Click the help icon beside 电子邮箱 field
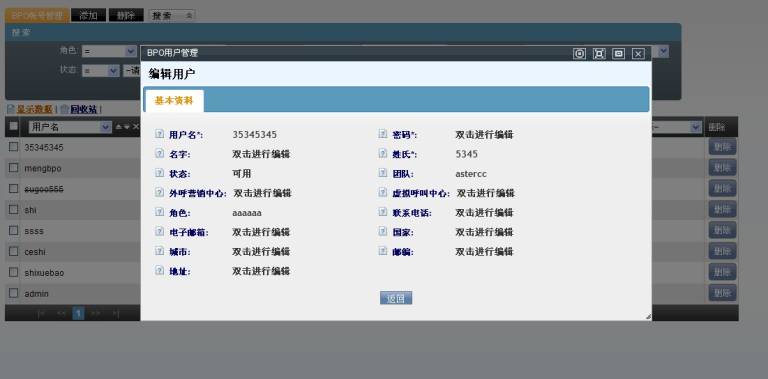 (159, 232)
